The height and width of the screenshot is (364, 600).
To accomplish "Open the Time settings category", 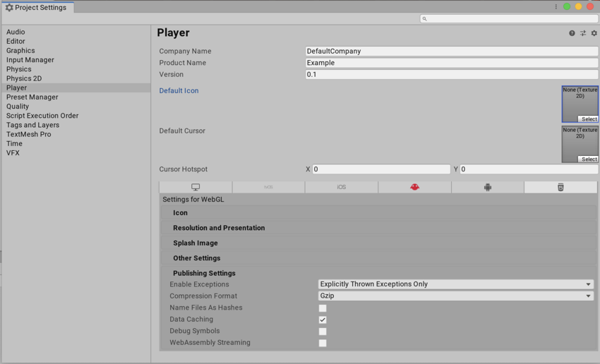I will (x=76, y=143).
